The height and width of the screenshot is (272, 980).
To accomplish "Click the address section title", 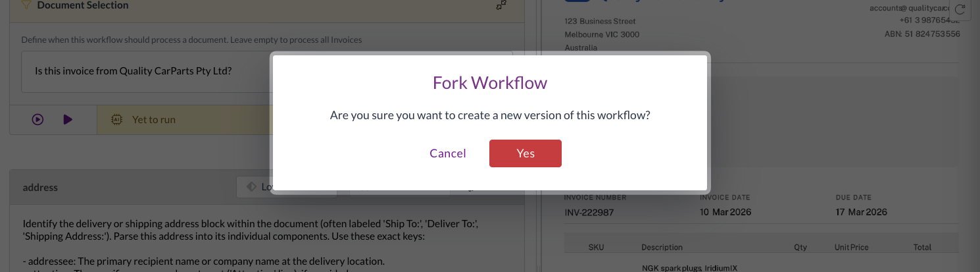I will [40, 188].
